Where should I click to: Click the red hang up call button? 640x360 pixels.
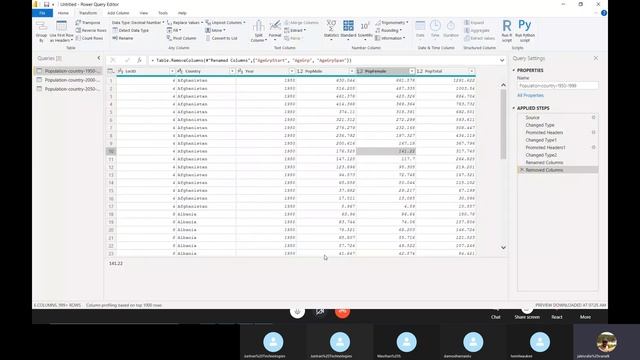pos(342,311)
